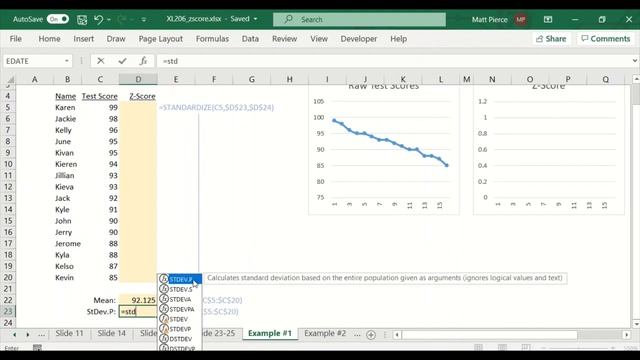Cancel the formula entry with X icon
The height and width of the screenshot is (360, 640).
pyautogui.click(x=101, y=61)
